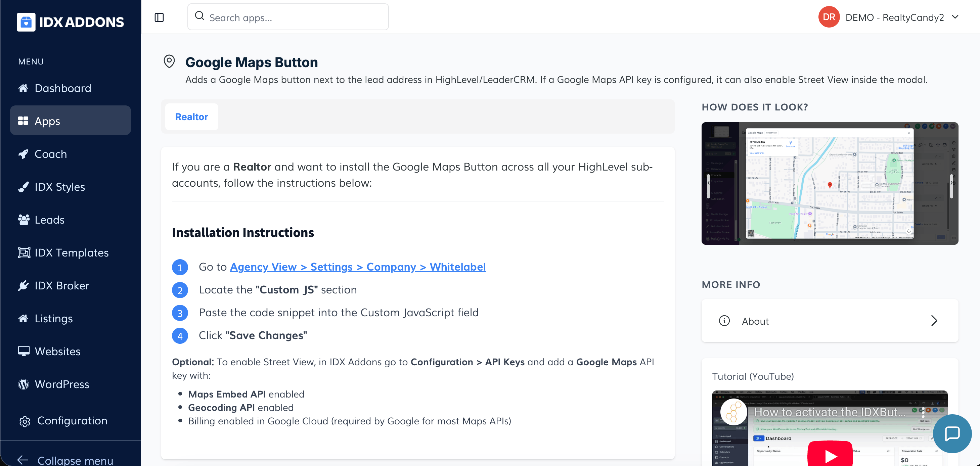Viewport: 980px width, 466px height.
Task: Click the IDX Templates frame icon
Action: pos(24,252)
